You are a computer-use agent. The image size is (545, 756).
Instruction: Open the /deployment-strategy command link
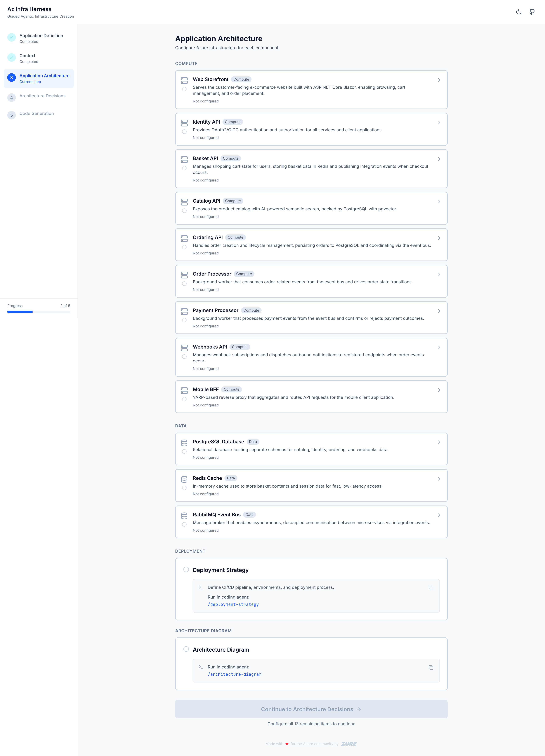point(233,604)
